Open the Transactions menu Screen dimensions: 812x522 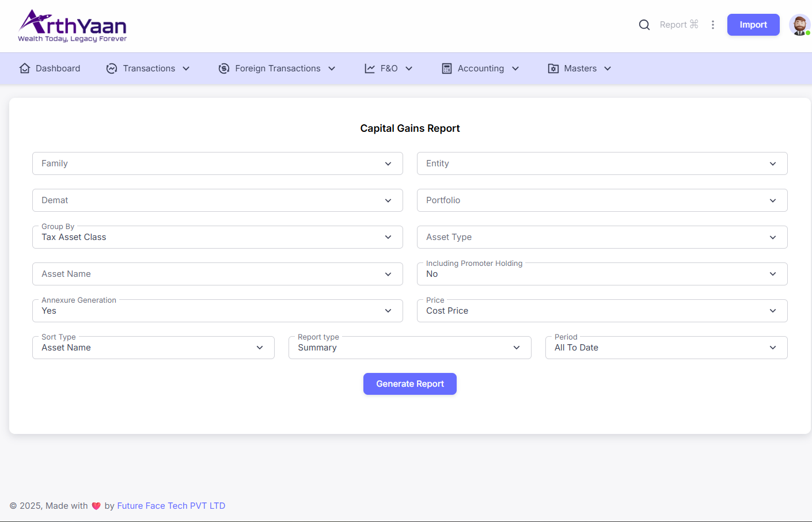pyautogui.click(x=149, y=68)
